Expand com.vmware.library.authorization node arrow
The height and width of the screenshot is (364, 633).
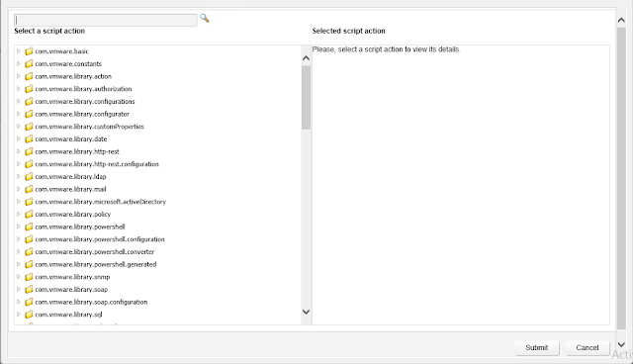tap(18, 88)
